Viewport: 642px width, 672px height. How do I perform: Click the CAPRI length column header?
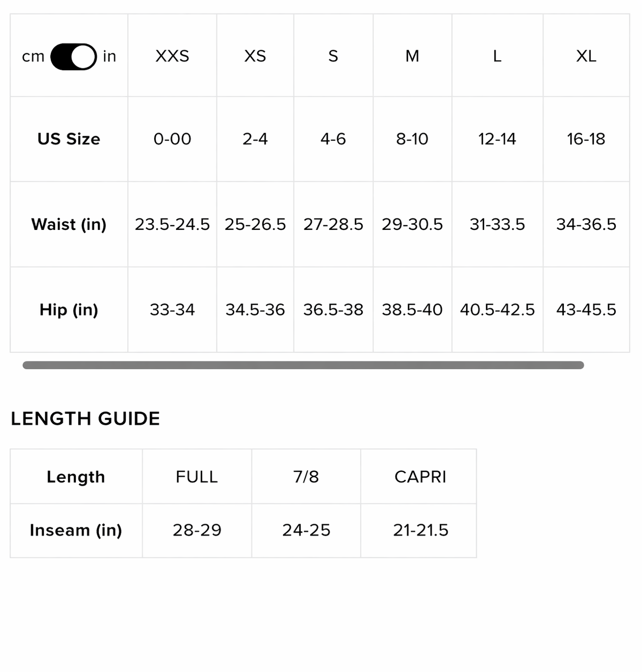pyautogui.click(x=420, y=477)
